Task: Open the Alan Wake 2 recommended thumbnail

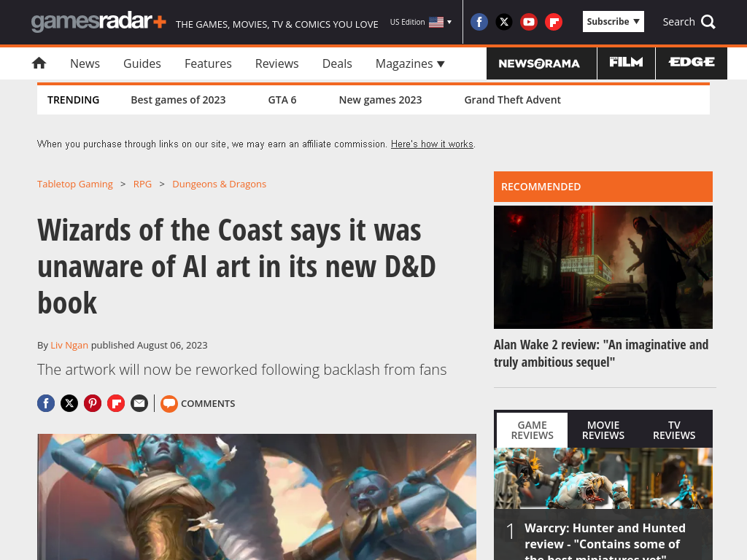Action: 603,267
